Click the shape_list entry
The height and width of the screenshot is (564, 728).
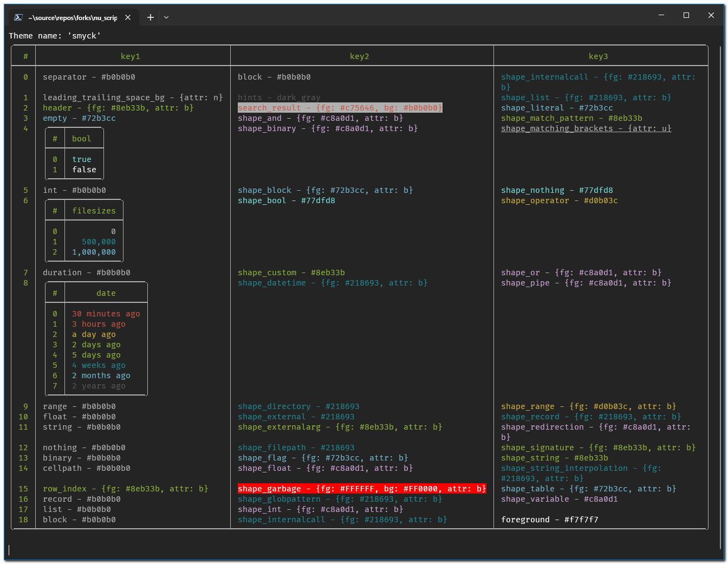(x=586, y=98)
